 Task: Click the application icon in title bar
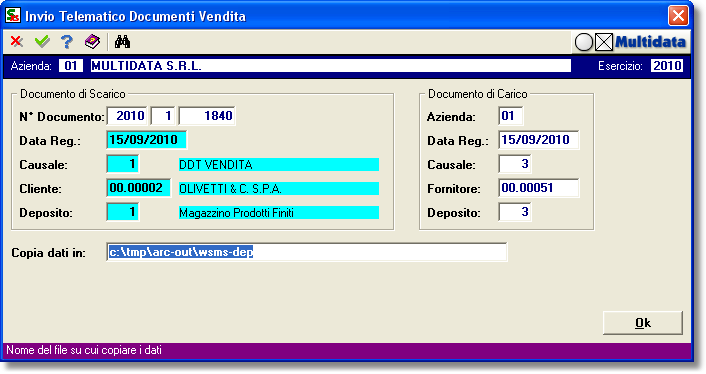(13, 15)
